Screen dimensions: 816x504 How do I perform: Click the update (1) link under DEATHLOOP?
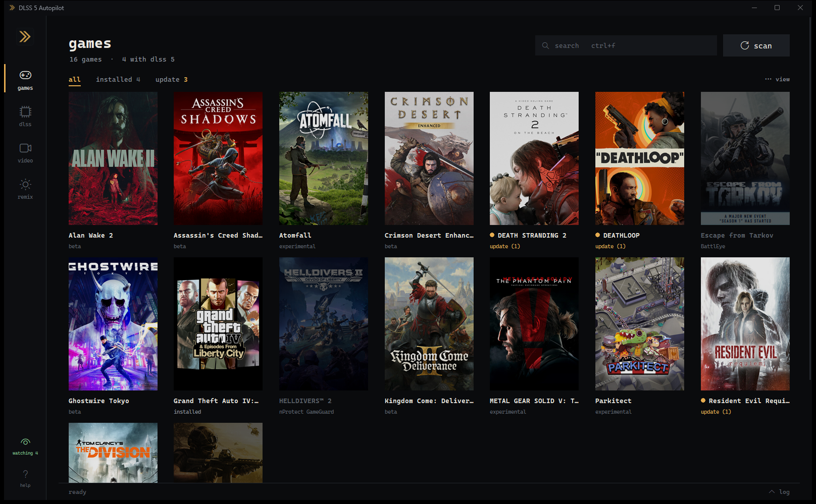click(x=610, y=246)
